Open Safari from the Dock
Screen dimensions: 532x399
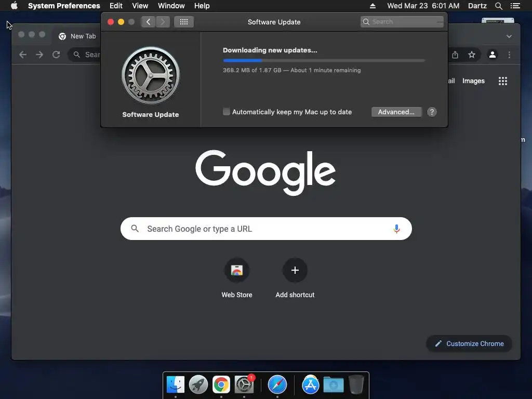pos(277,385)
